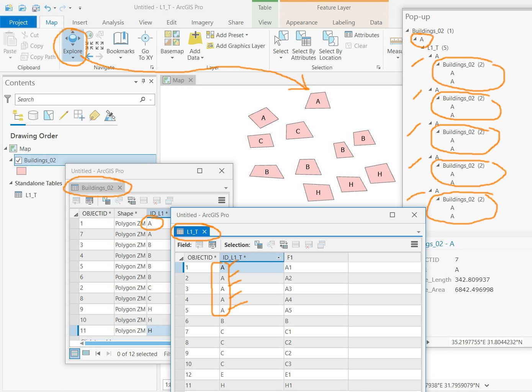Viewport: 532px width, 392px height.
Task: Click the value 6842.496998 in Pop-up
Action: click(x=474, y=289)
